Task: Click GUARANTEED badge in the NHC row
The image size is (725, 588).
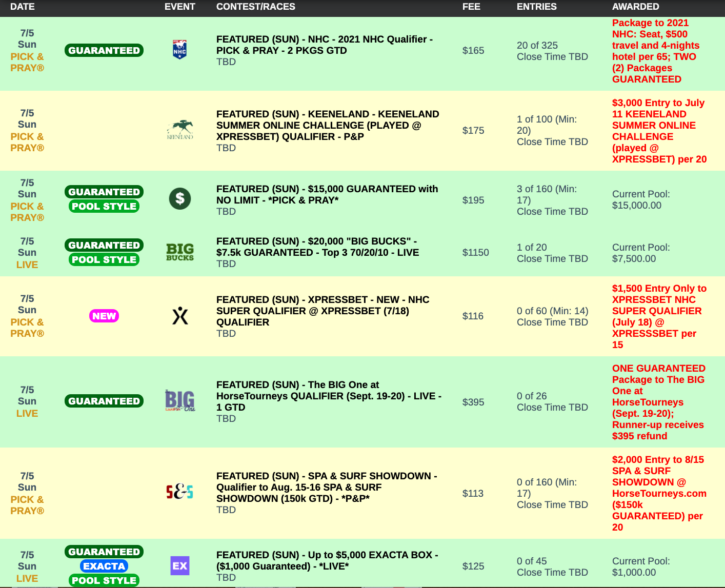Action: tap(104, 50)
